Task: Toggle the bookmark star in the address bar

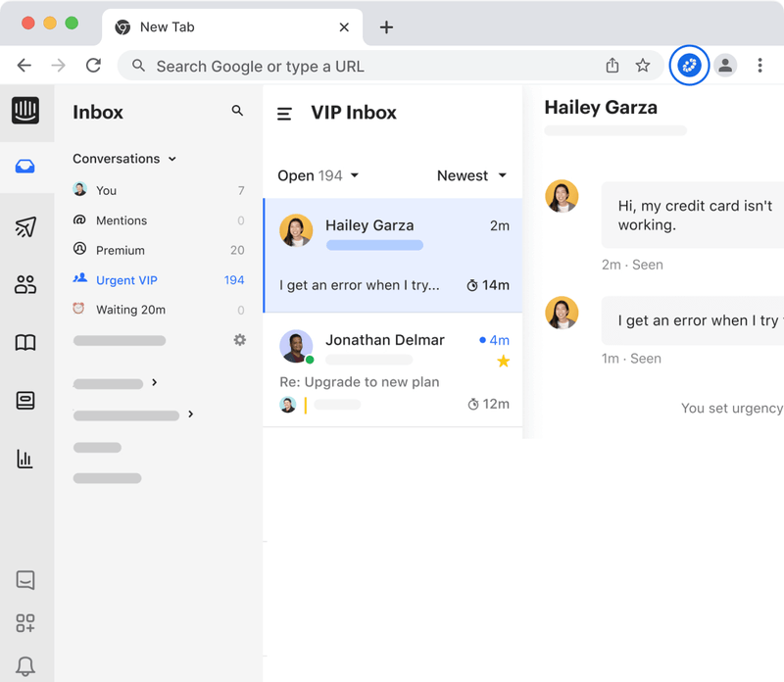Action: pyautogui.click(x=643, y=65)
